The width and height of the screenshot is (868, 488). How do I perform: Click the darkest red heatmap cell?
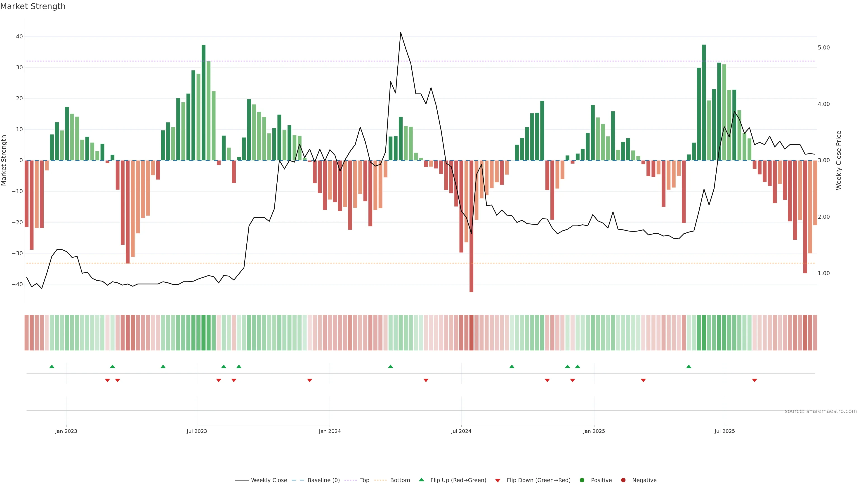tap(471, 333)
